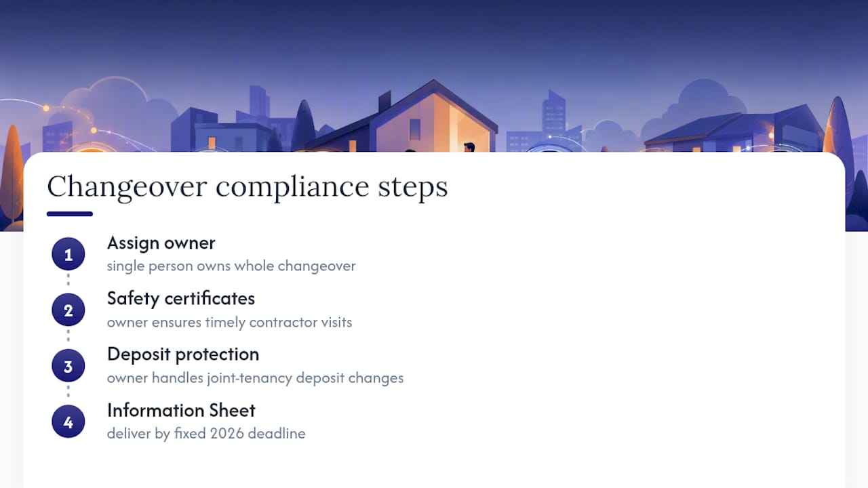The image size is (868, 488).
Task: Click dotted connector between steps 3 and 4
Action: (68, 391)
